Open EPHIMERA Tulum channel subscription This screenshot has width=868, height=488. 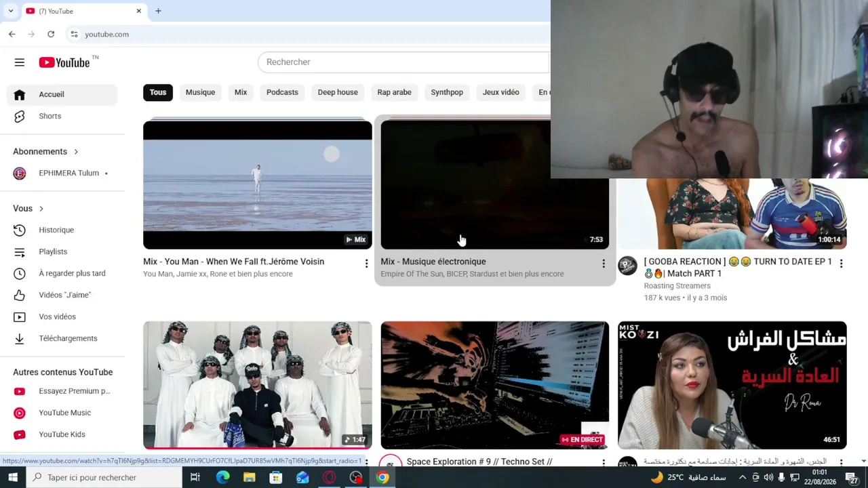coord(62,173)
